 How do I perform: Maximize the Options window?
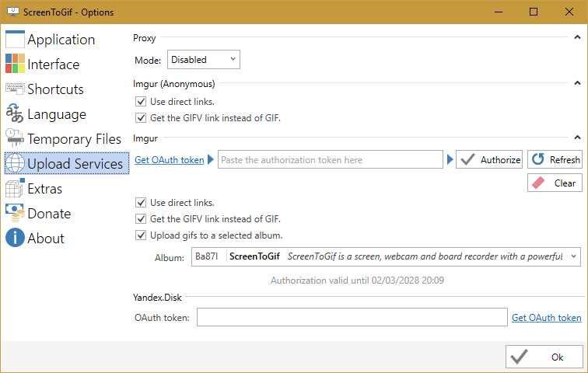point(534,12)
